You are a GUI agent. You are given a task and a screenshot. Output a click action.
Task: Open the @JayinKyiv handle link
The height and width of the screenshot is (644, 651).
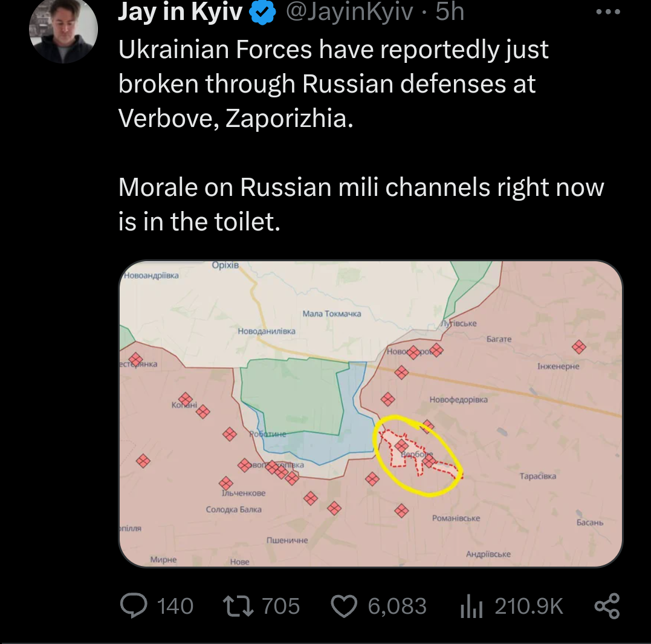[351, 12]
